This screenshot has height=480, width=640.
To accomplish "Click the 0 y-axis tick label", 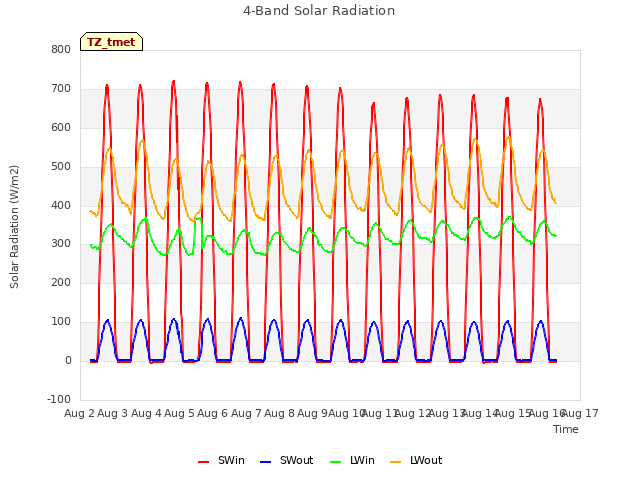I will pyautogui.click(x=68, y=361).
